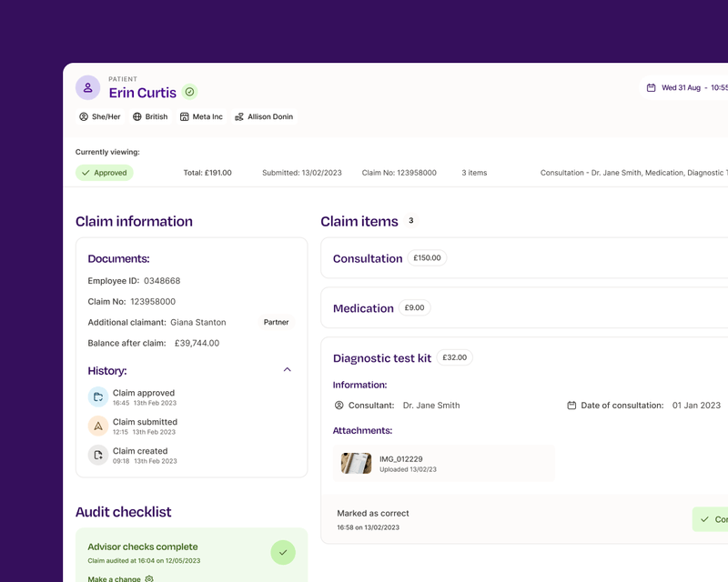Screen dimensions: 728x582
Task: Expand the Medication claim item
Action: pos(524,307)
